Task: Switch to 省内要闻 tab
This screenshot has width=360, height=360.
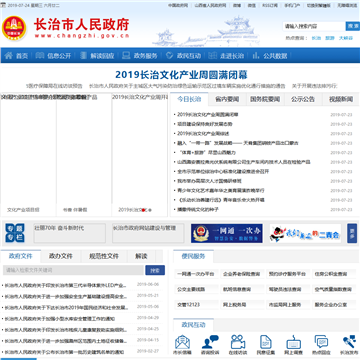Action: click(x=227, y=99)
